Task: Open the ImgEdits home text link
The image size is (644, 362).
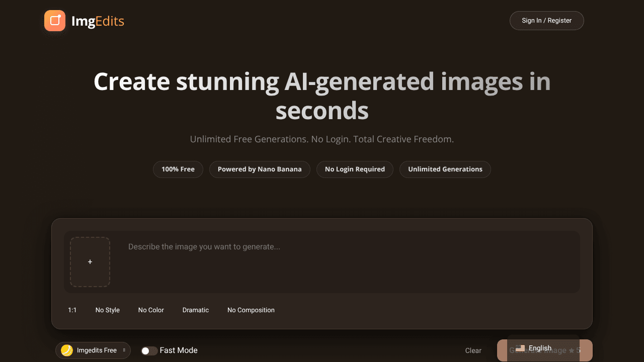Action: coord(98,21)
